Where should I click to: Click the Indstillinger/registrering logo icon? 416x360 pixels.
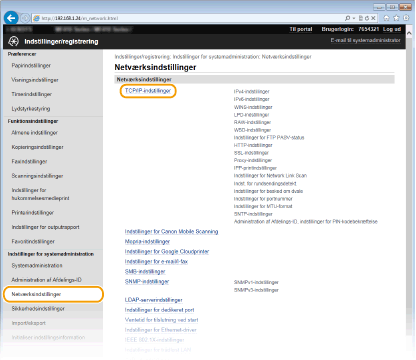pos(13,41)
